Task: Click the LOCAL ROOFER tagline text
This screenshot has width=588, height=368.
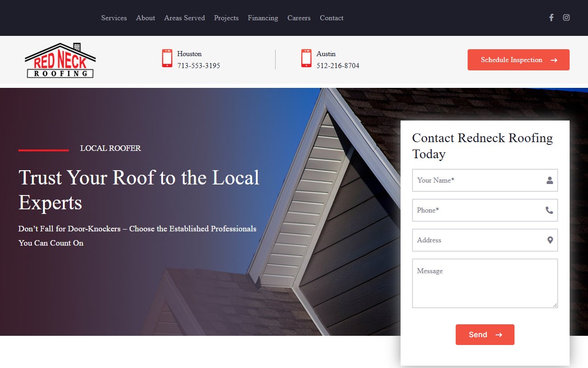Action: [111, 148]
